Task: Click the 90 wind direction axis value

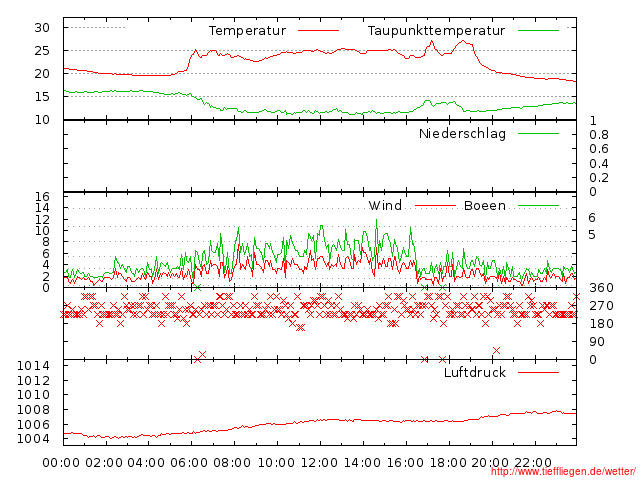Action: tap(597, 342)
